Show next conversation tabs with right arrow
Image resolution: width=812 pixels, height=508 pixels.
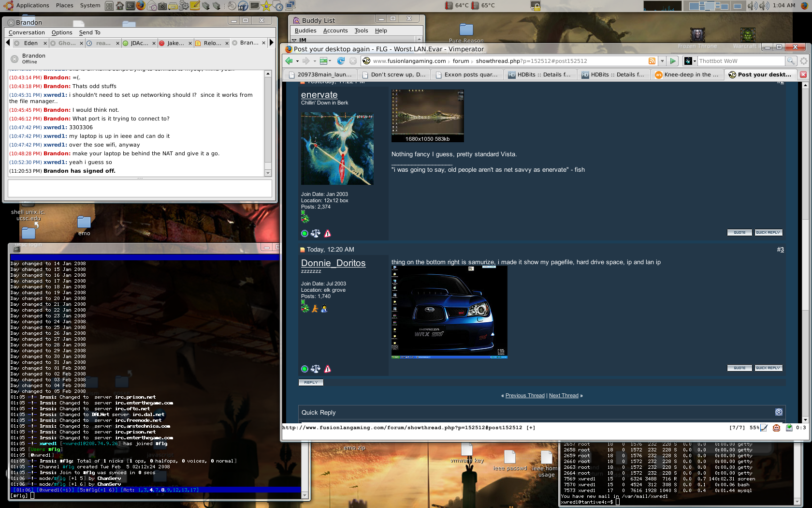coord(272,43)
